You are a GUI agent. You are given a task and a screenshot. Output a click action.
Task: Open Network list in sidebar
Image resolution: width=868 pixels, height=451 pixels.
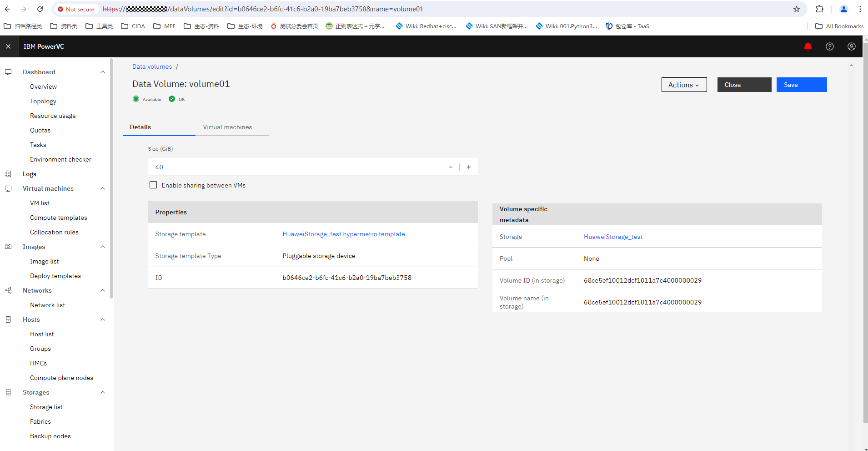pyautogui.click(x=47, y=305)
